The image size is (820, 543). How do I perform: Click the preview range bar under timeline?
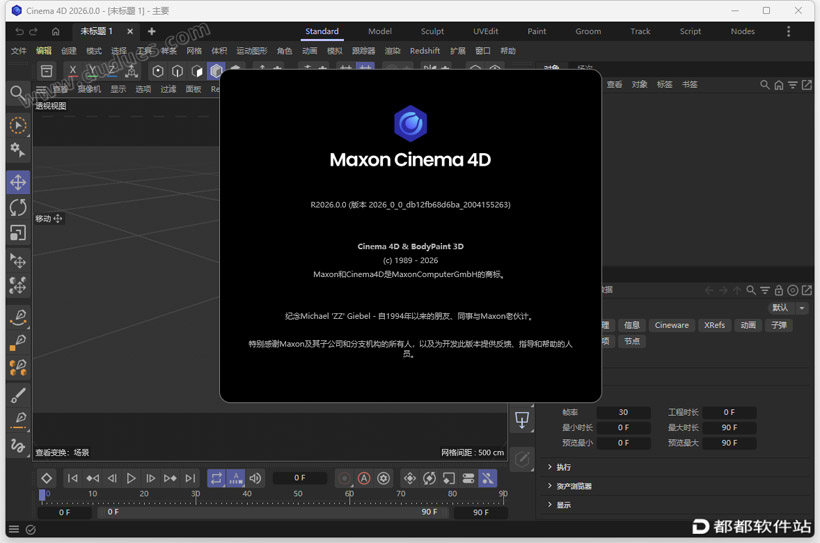point(272,513)
